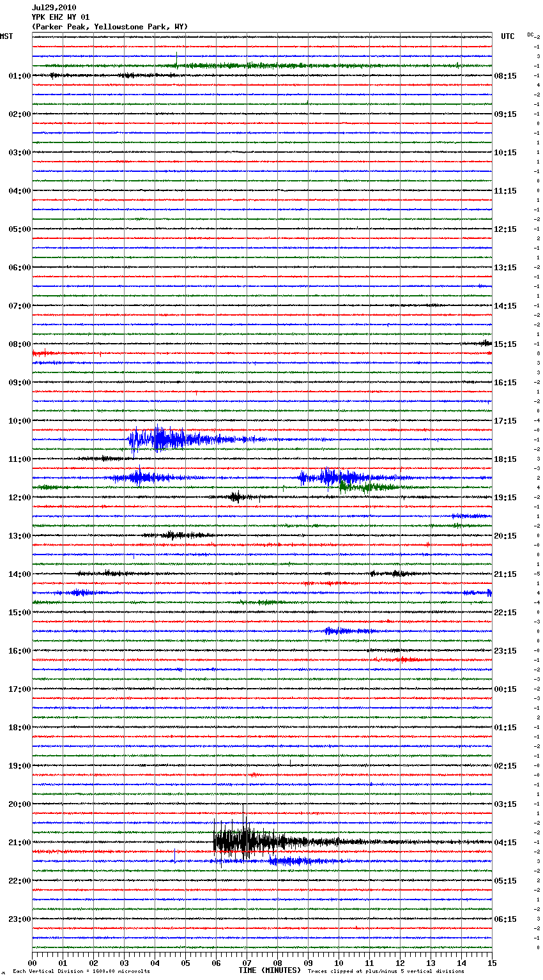Click minute 15 on the bottom time axis
Image resolution: width=543 pixels, height=980 pixels.
491,963
